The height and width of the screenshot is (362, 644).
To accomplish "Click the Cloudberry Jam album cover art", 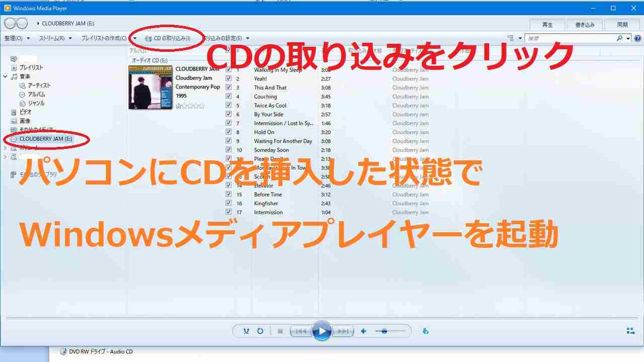I will 150,87.
